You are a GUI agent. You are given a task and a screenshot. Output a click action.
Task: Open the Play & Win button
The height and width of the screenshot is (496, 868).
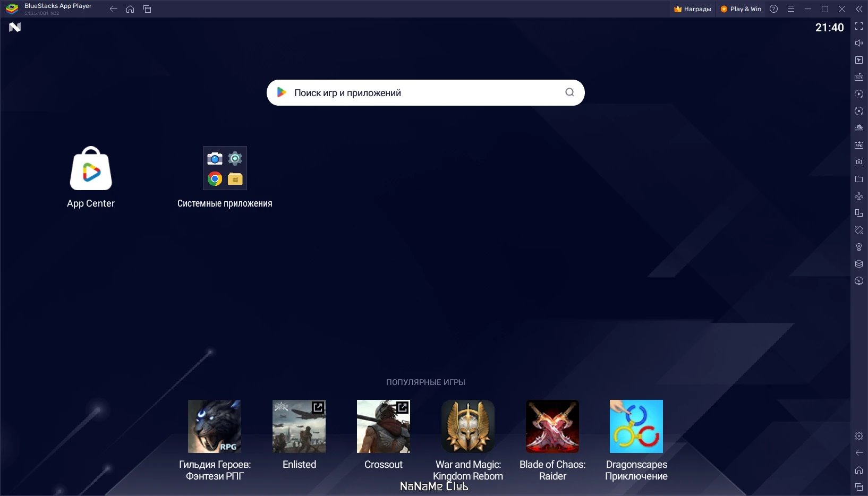[x=741, y=9]
